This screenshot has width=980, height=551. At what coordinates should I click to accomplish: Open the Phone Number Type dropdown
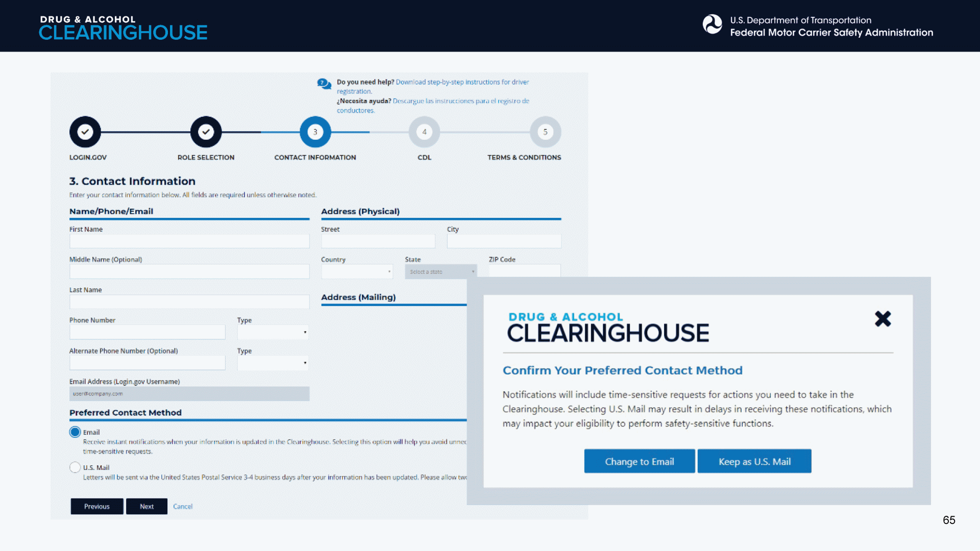273,332
